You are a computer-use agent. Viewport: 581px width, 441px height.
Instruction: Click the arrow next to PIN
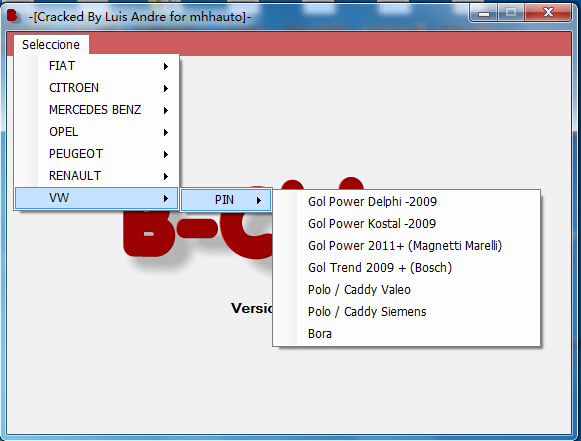(259, 200)
